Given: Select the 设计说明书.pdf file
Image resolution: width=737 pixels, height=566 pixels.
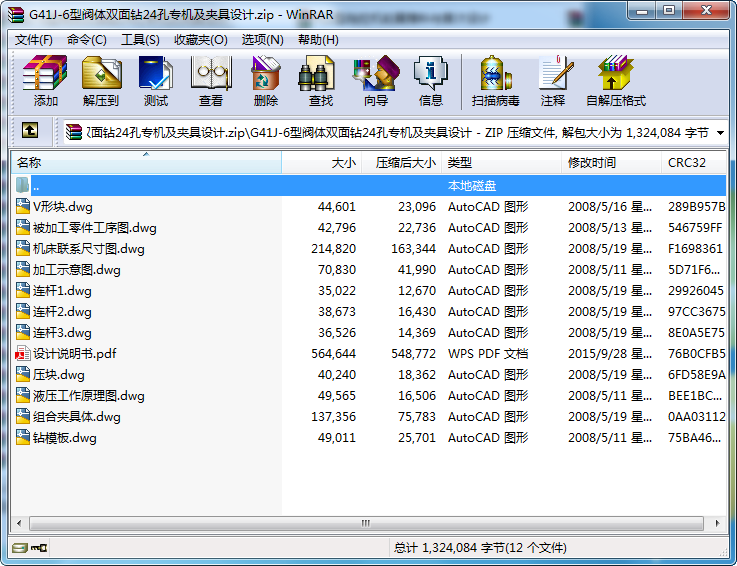Looking at the screenshot, I should pyautogui.click(x=74, y=354).
